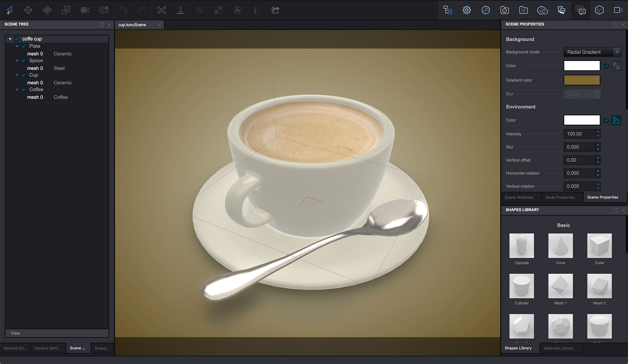Click the drop-to-ground arrow icon
The height and width of the screenshot is (364, 628).
click(x=181, y=10)
